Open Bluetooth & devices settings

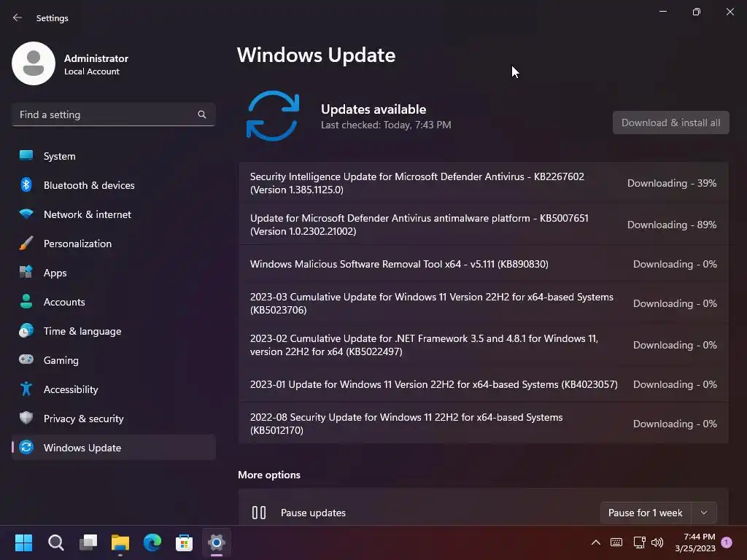pyautogui.click(x=113, y=185)
